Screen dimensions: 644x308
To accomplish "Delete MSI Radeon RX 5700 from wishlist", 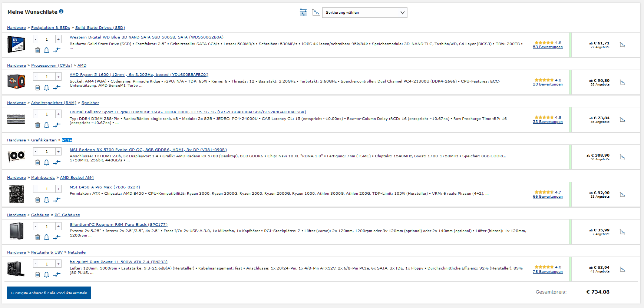I will pos(37,163).
